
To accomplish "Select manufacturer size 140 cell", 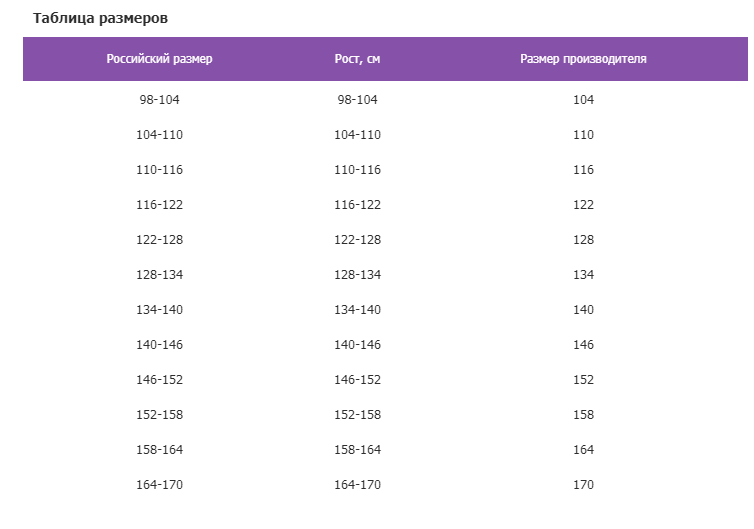I will [x=583, y=310].
